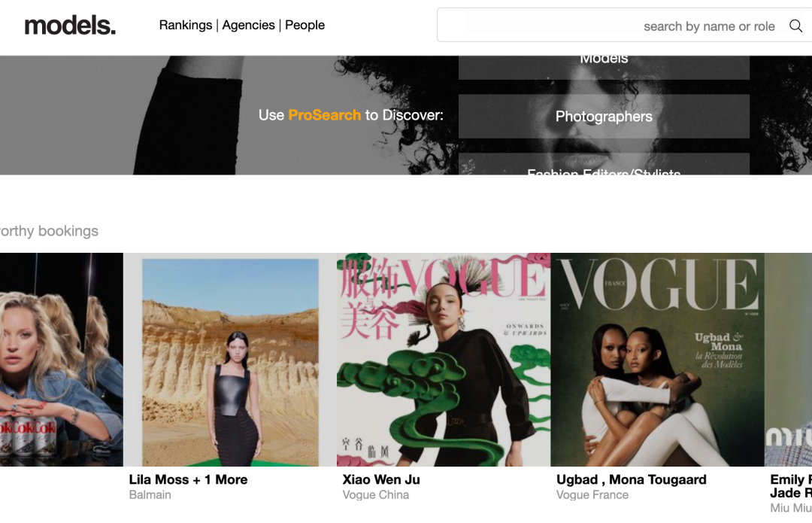
Task: Open the Vogue France cover thumbnail
Action: [x=657, y=360]
